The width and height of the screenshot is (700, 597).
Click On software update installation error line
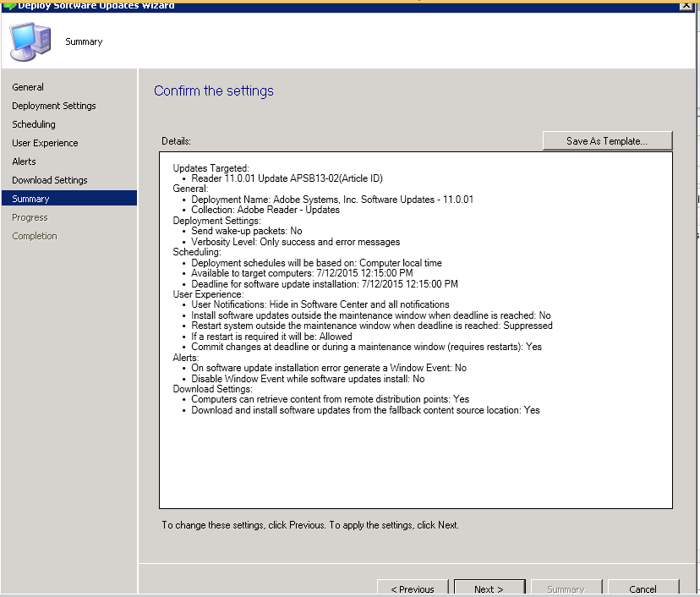tap(329, 368)
